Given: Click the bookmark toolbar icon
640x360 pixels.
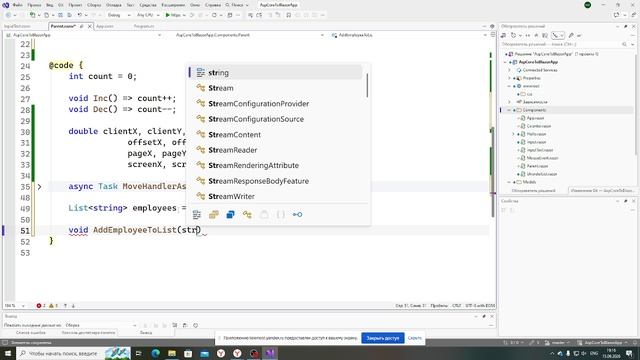Looking at the screenshot, I should click(x=289, y=15).
